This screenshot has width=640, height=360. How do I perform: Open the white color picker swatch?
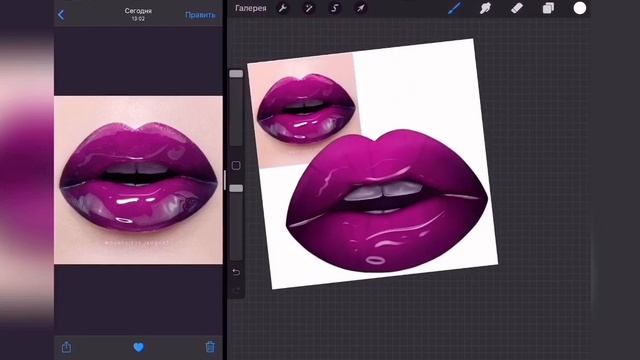pos(580,8)
